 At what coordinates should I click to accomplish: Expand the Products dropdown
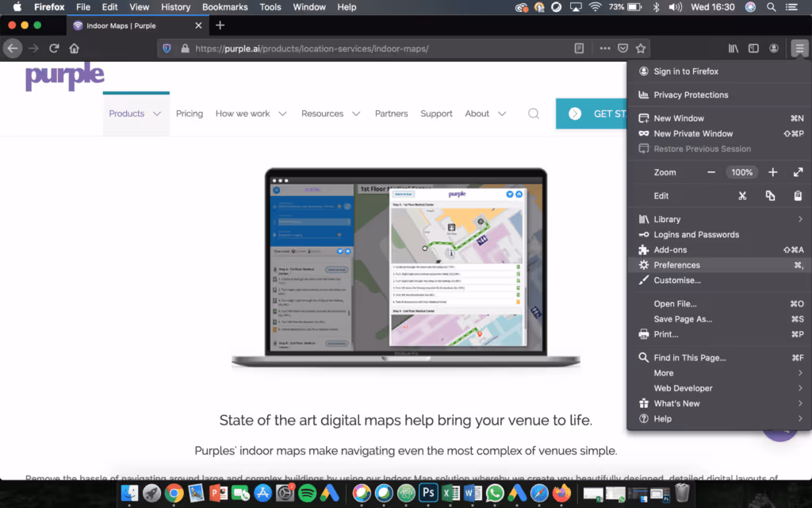click(x=136, y=114)
